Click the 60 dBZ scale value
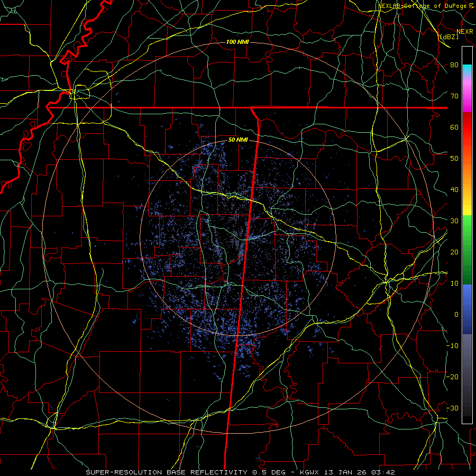 click(454, 127)
